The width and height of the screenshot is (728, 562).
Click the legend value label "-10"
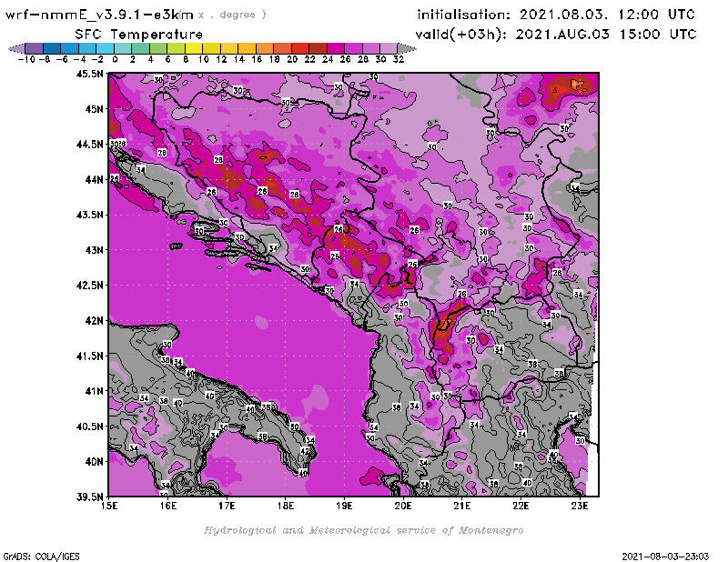[x=26, y=59]
